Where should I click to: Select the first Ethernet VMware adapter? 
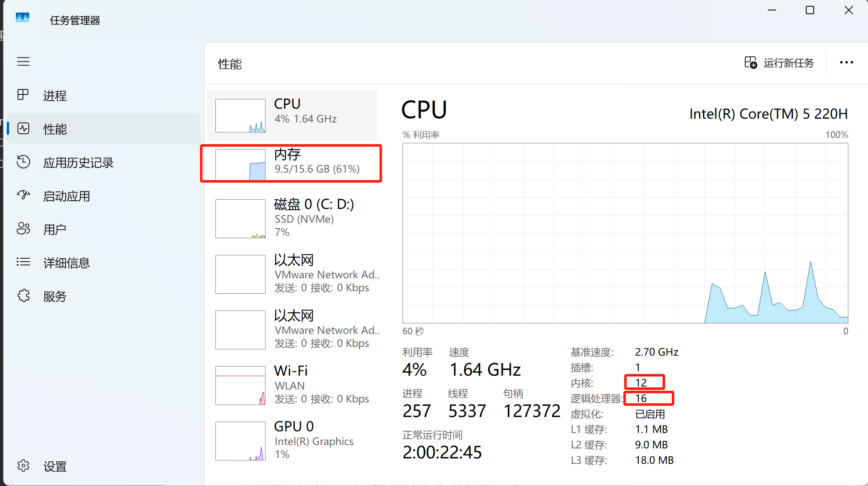[292, 274]
